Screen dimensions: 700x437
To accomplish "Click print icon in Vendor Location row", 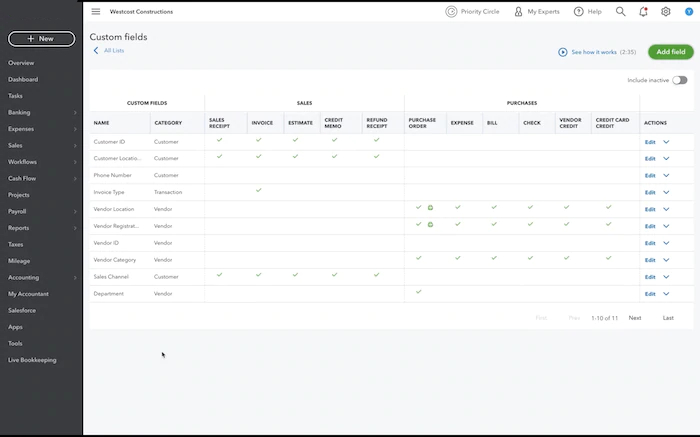I will tap(430, 208).
